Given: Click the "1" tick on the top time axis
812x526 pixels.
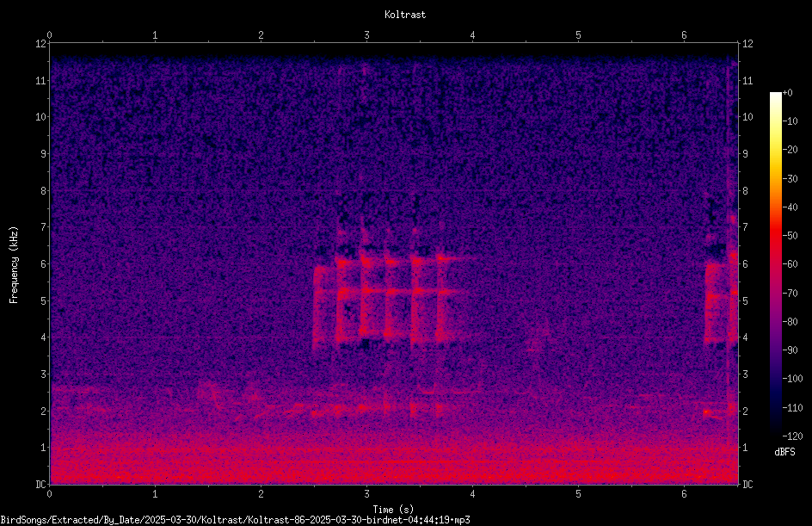Looking at the screenshot, I should click(x=155, y=35).
